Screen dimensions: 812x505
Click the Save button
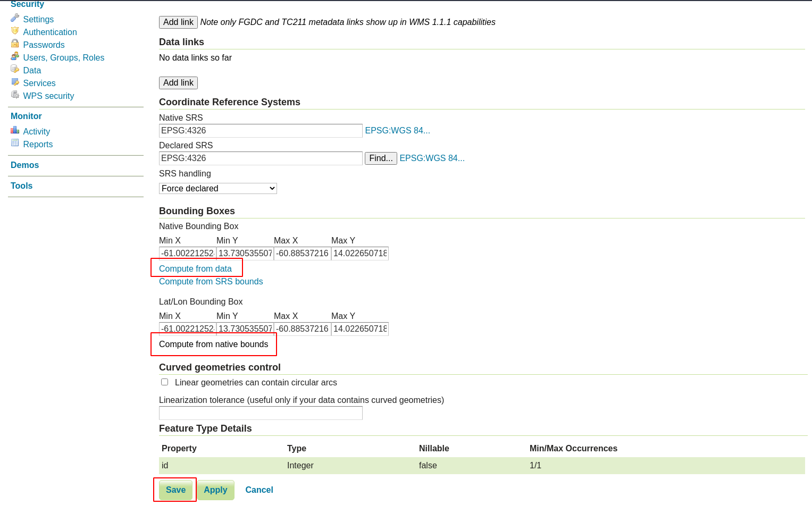point(175,490)
